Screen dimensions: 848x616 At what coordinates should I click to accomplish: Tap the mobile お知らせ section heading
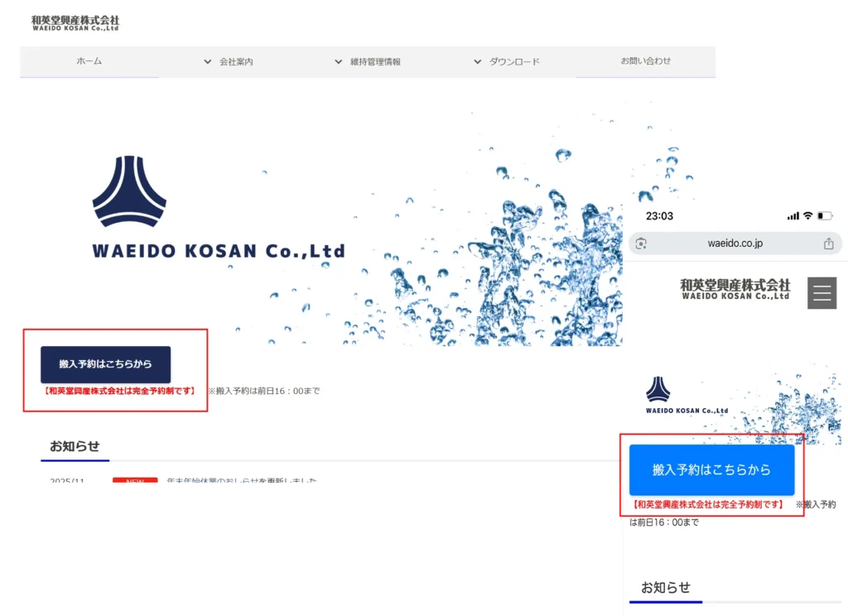point(666,587)
